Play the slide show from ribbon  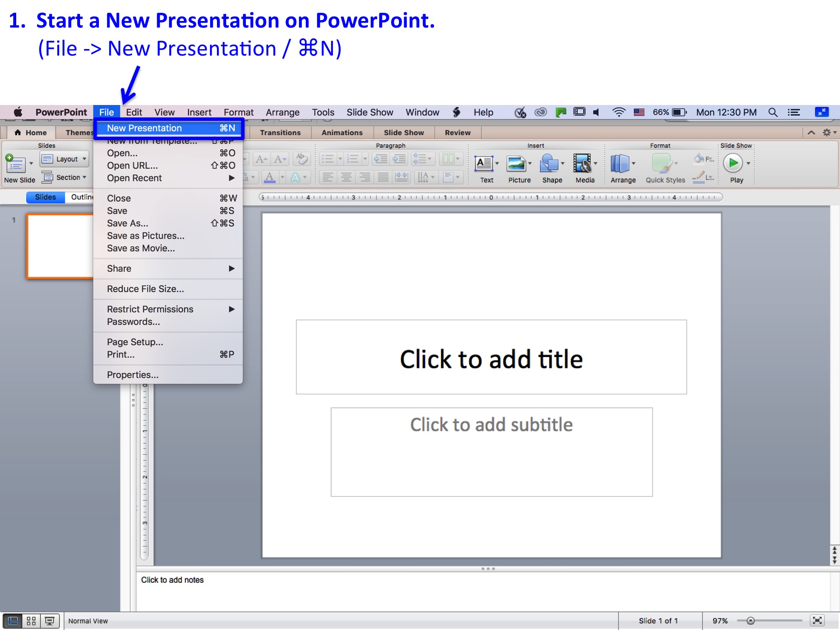(733, 163)
